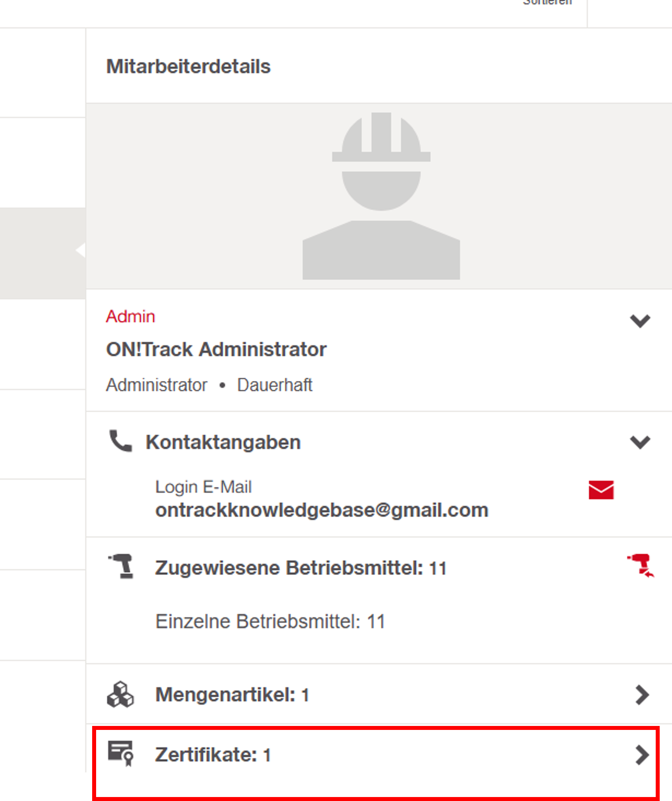672x801 pixels.
Task: Open the Mengenartikel: 1 entry
Action: coord(232,695)
